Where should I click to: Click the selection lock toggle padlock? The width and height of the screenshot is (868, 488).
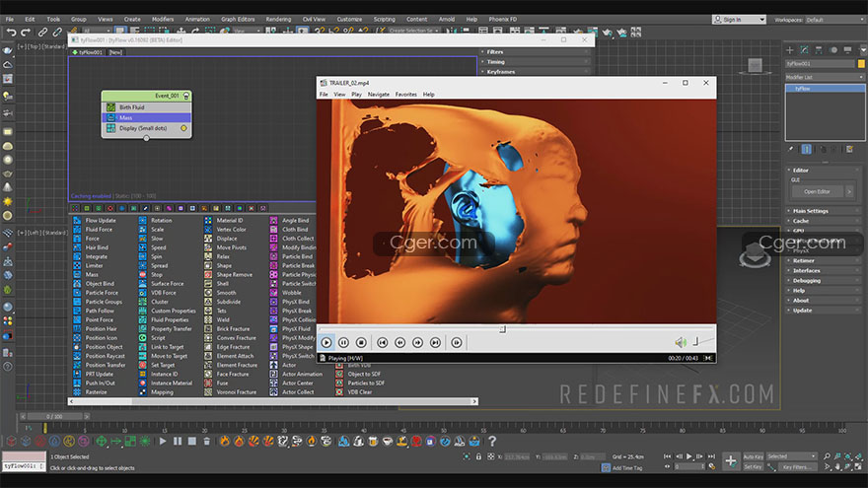(478, 456)
